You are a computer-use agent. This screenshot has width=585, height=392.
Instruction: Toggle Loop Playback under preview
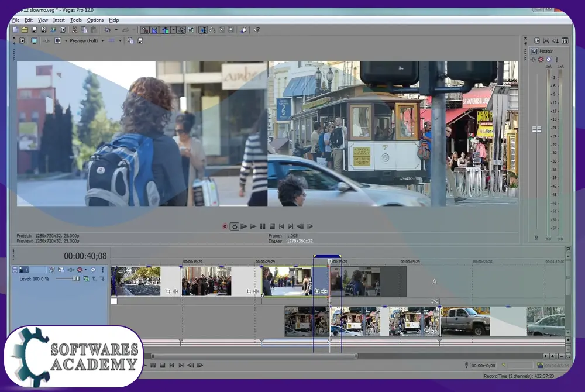235,226
